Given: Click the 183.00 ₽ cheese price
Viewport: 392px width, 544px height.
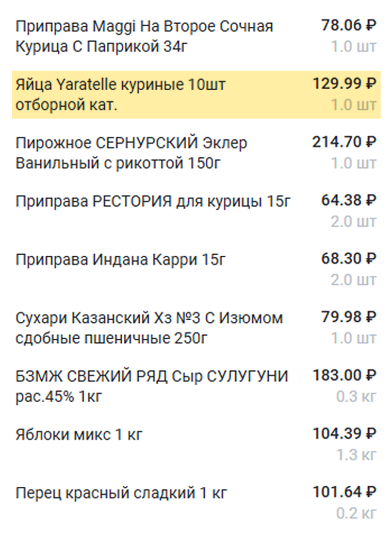Looking at the screenshot, I should [x=345, y=375].
